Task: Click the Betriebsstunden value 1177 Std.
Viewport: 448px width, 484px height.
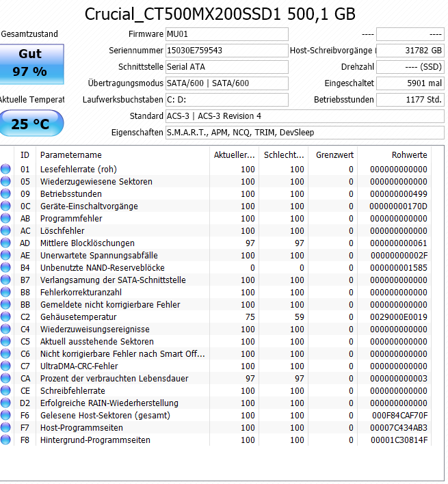Action: coord(410,99)
